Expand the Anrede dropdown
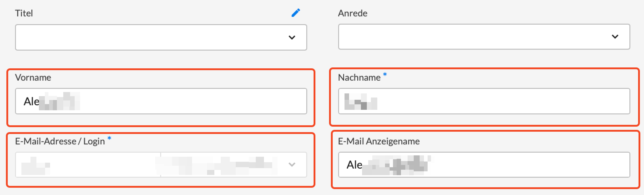The height and width of the screenshot is (195, 644). coord(475,37)
